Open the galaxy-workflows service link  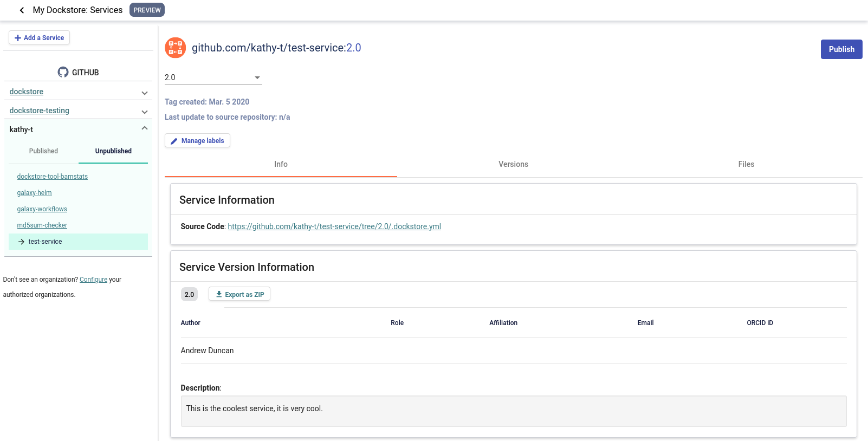tap(42, 209)
